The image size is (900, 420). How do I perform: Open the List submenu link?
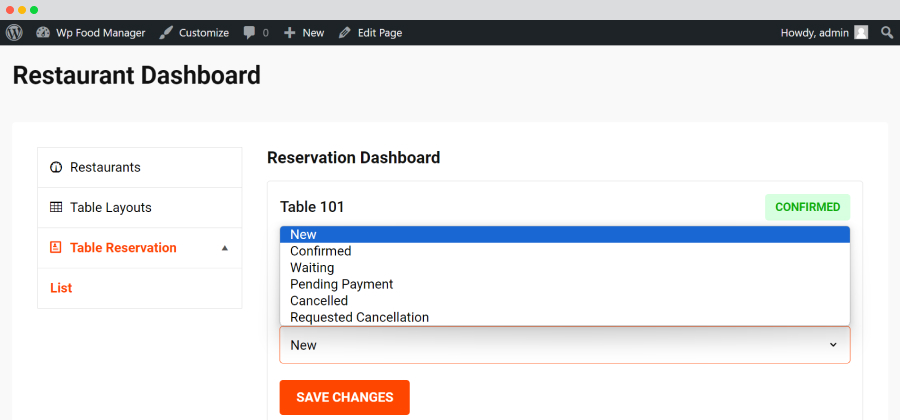coord(61,288)
